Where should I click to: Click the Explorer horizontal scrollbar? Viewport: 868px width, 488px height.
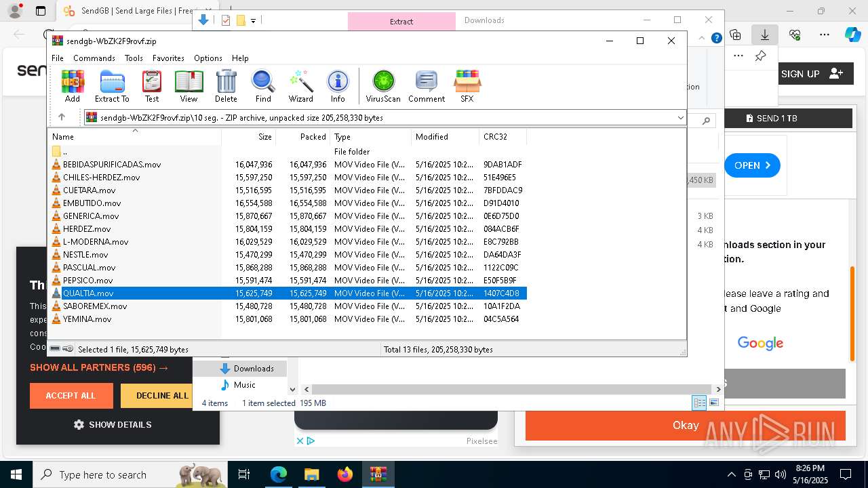pyautogui.click(x=511, y=389)
